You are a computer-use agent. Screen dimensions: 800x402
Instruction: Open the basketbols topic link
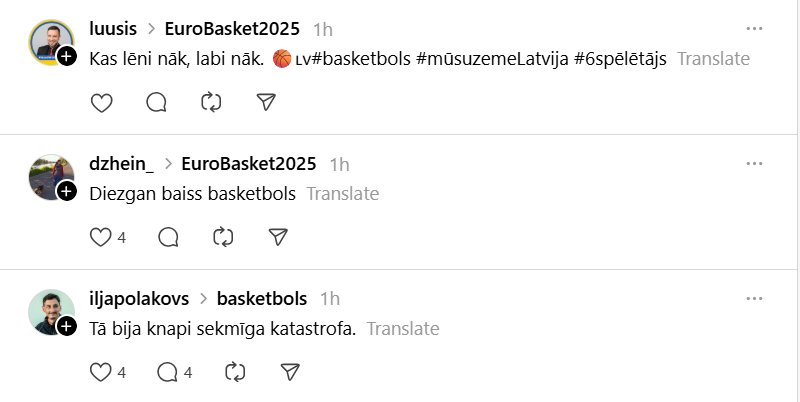(261, 298)
